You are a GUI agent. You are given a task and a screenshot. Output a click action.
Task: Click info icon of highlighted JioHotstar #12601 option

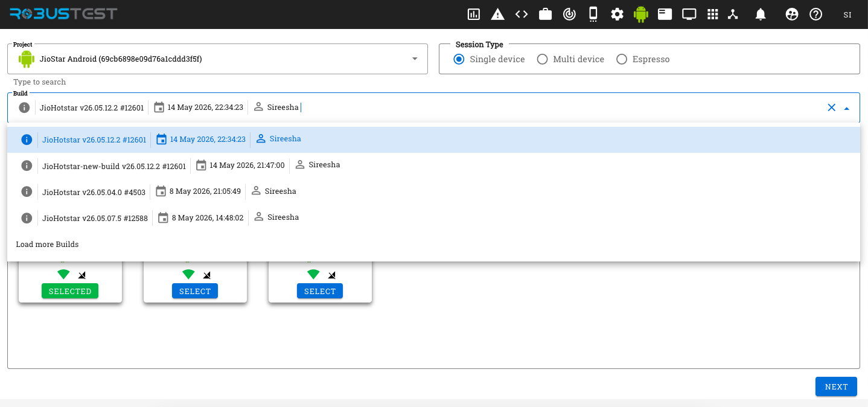coord(27,139)
